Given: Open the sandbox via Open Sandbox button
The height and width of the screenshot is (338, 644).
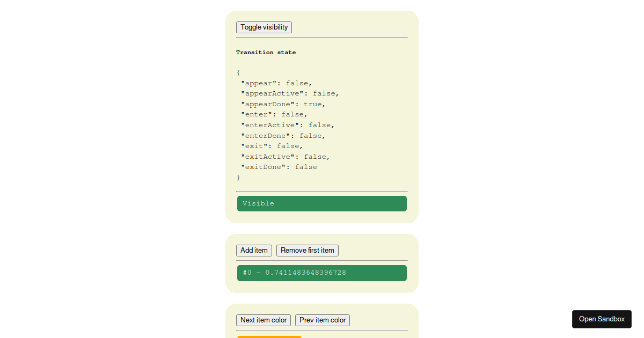Looking at the screenshot, I should pyautogui.click(x=602, y=319).
